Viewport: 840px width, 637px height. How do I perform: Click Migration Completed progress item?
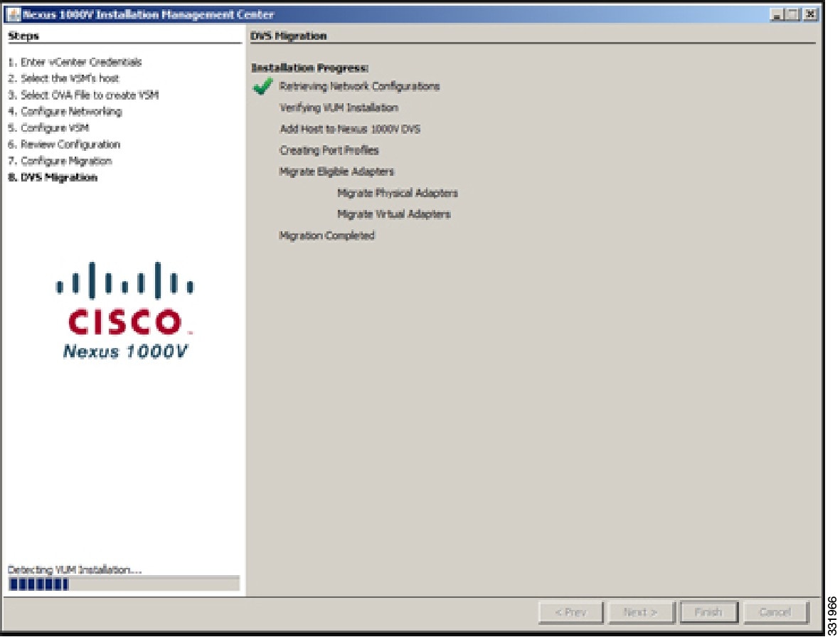pyautogui.click(x=326, y=236)
